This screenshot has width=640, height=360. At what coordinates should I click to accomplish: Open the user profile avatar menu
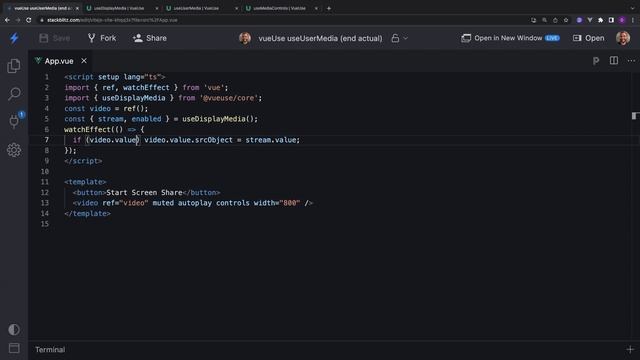(623, 38)
